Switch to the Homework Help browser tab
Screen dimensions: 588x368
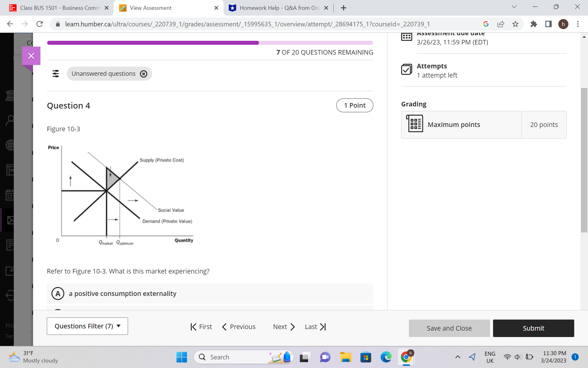pos(276,8)
